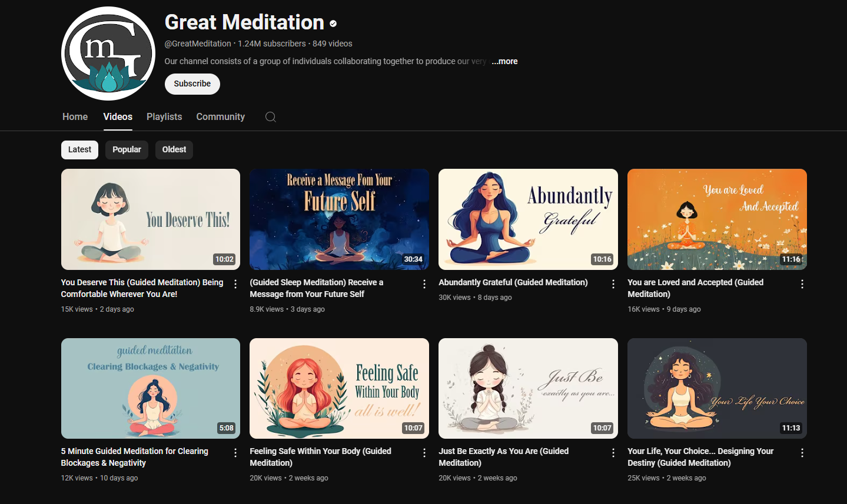Click title 'Receive a Message from Your Future Self'

316,288
